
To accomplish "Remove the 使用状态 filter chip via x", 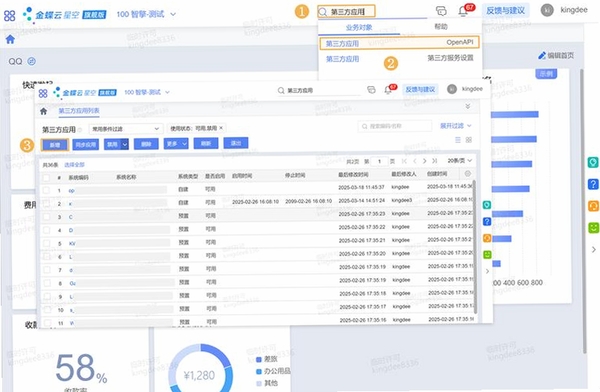I will pos(221,128).
